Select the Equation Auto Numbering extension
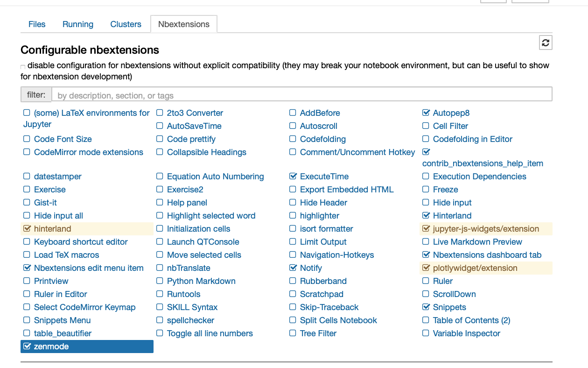Image resolution: width=588 pixels, height=368 pixels. pyautogui.click(x=216, y=177)
